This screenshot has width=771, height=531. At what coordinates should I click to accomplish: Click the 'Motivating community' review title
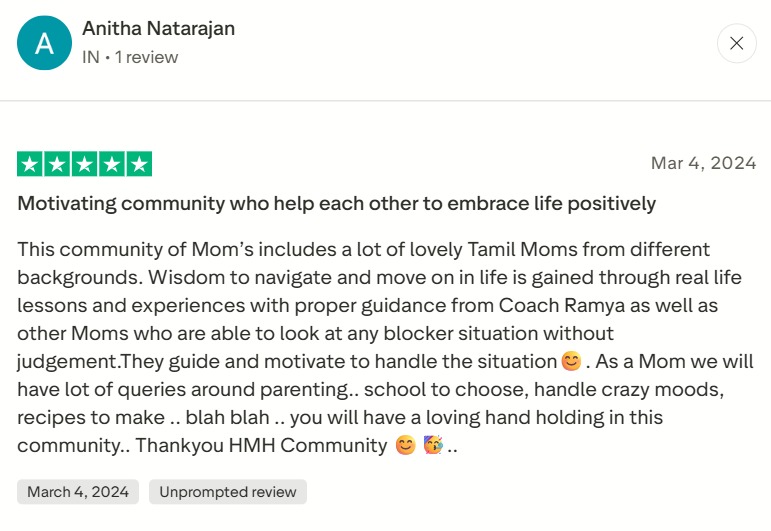(x=336, y=204)
